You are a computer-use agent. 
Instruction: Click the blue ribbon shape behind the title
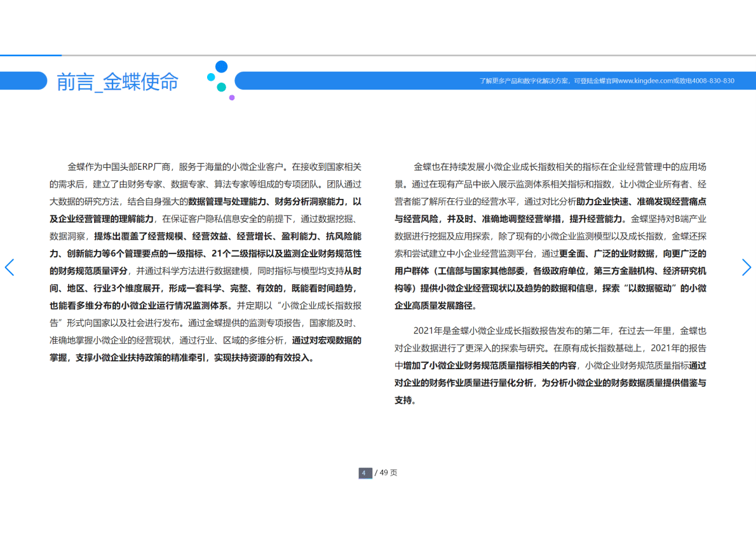click(24, 81)
